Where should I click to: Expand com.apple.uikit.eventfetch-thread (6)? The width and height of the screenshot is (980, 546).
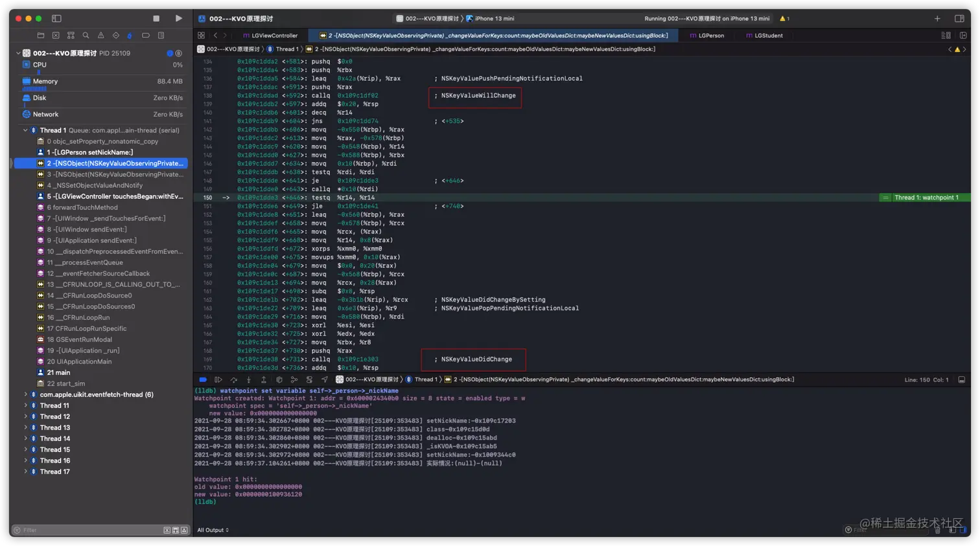(x=25, y=394)
